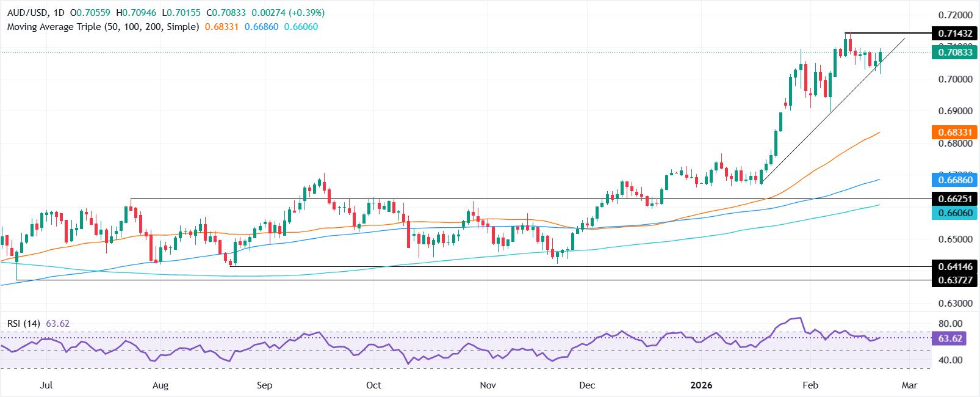Click the Moving Average Triple indicator legend
The image size is (980, 397).
click(x=103, y=27)
